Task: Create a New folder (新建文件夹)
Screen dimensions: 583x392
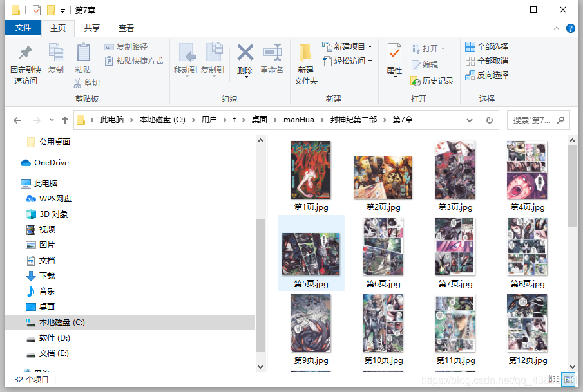Action: 305,64
